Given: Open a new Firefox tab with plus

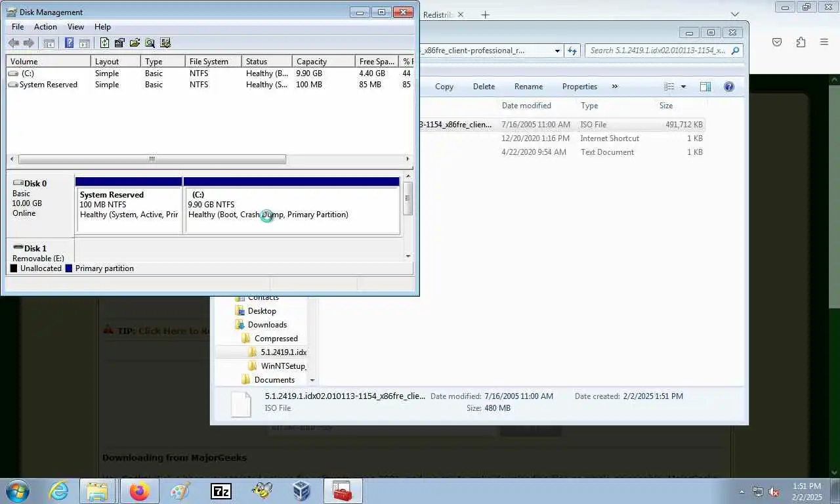Looking at the screenshot, I should coord(485,14).
